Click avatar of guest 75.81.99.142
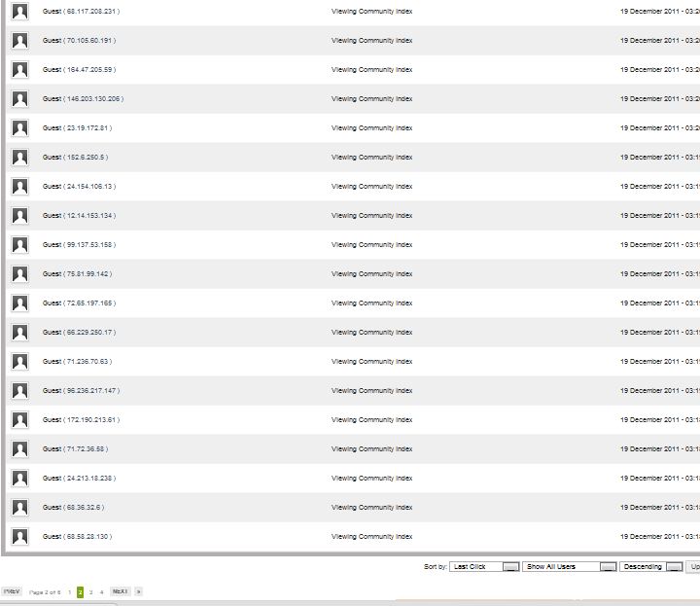The height and width of the screenshot is (606, 700). click(x=19, y=273)
